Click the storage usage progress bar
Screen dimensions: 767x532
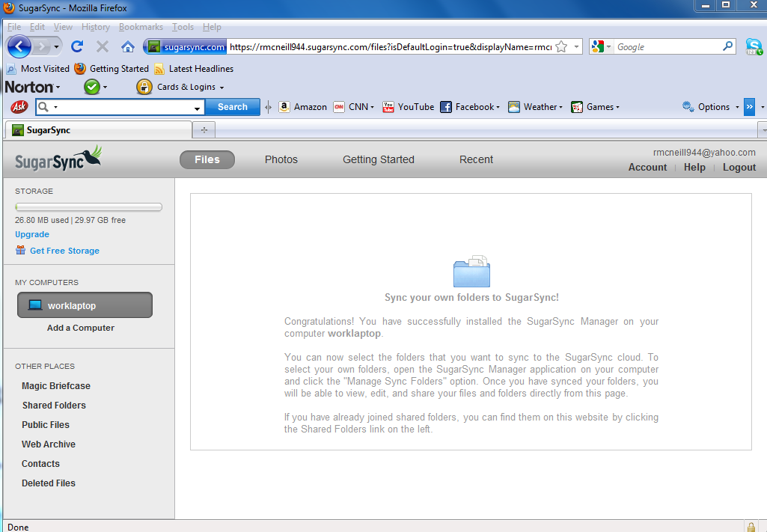tap(88, 207)
